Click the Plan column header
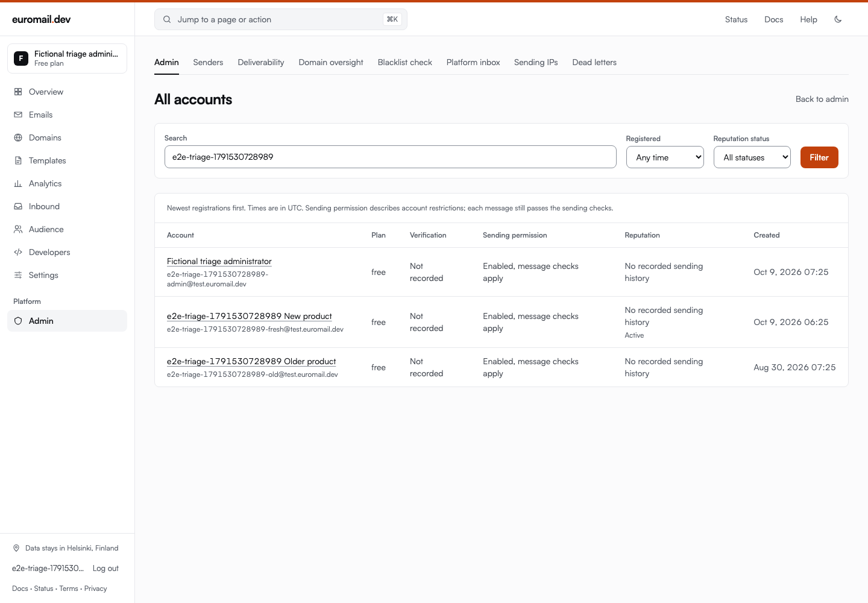868x603 pixels. click(379, 235)
